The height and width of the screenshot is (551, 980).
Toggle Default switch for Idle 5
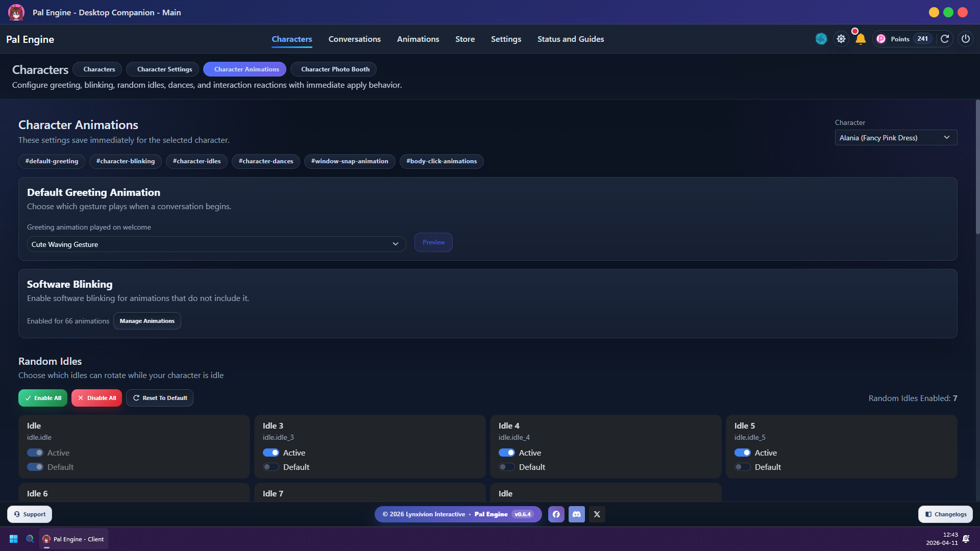(x=743, y=467)
